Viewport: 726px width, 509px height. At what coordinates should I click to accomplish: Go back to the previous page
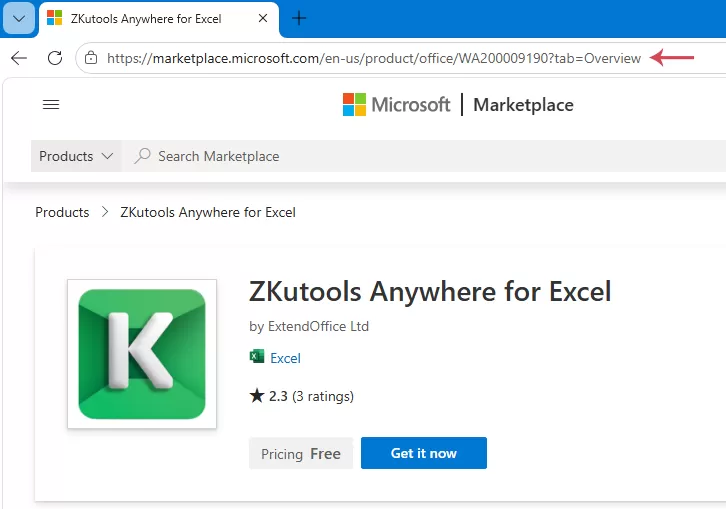[19, 58]
